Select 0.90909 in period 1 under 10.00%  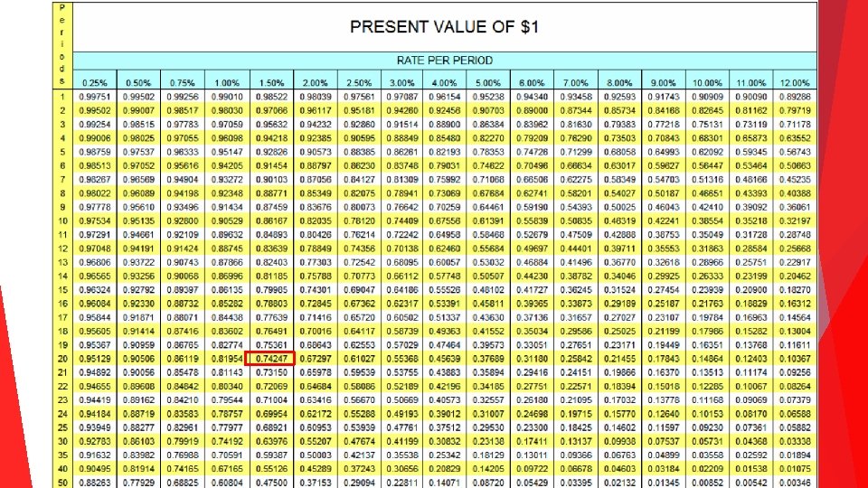[707, 97]
